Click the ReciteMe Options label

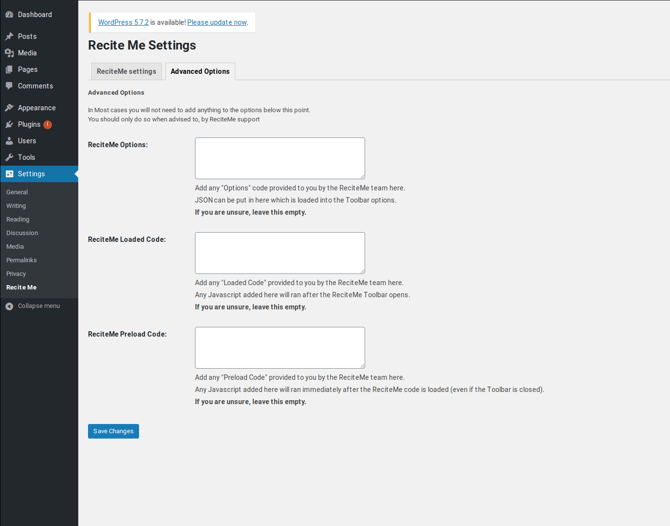tap(118, 145)
